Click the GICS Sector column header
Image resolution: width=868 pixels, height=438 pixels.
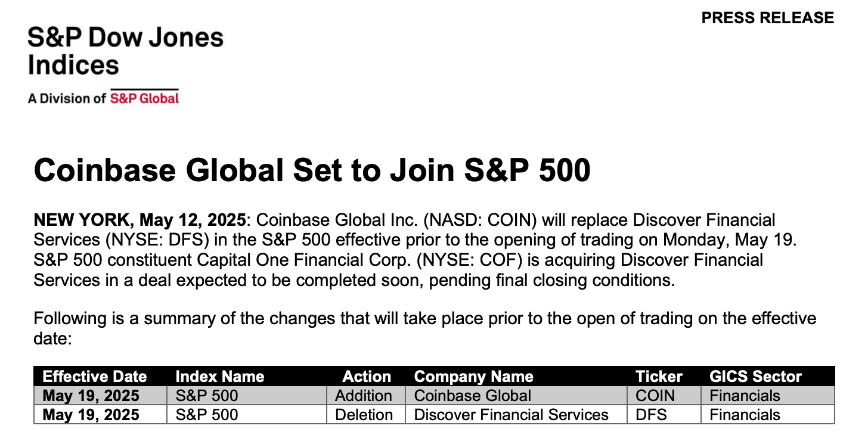[755, 377]
